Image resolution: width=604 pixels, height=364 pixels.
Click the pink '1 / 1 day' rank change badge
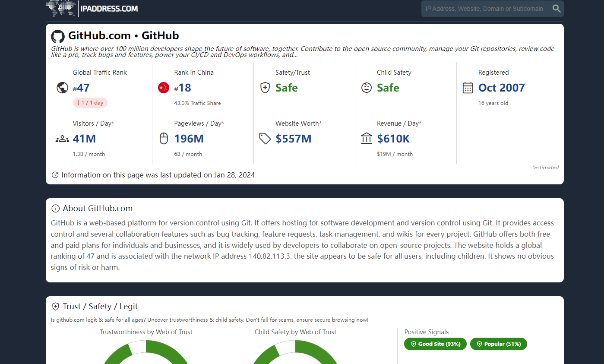[90, 103]
